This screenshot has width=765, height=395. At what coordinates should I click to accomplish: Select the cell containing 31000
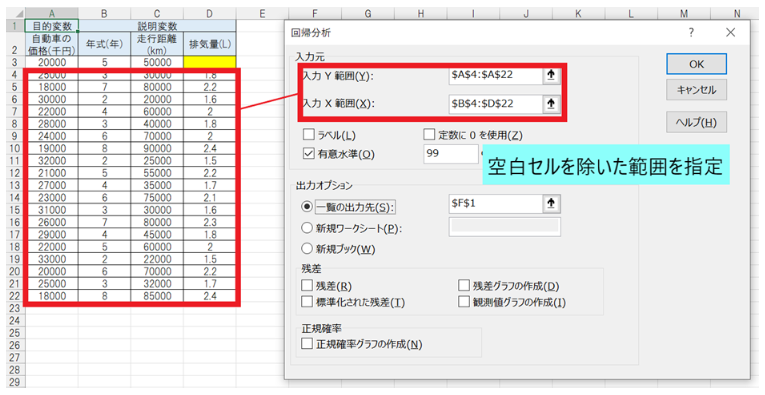(52, 210)
